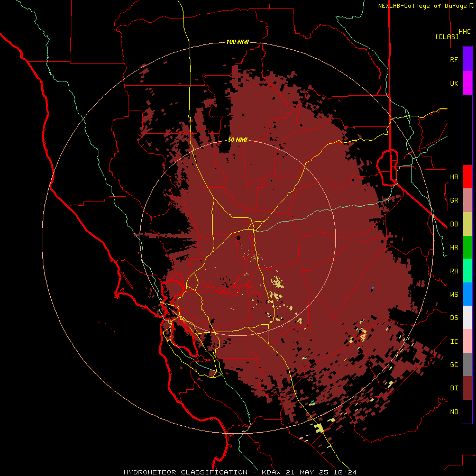Click the WS blue legend swatch
Image resolution: width=476 pixels, height=476 pixels.
click(467, 294)
